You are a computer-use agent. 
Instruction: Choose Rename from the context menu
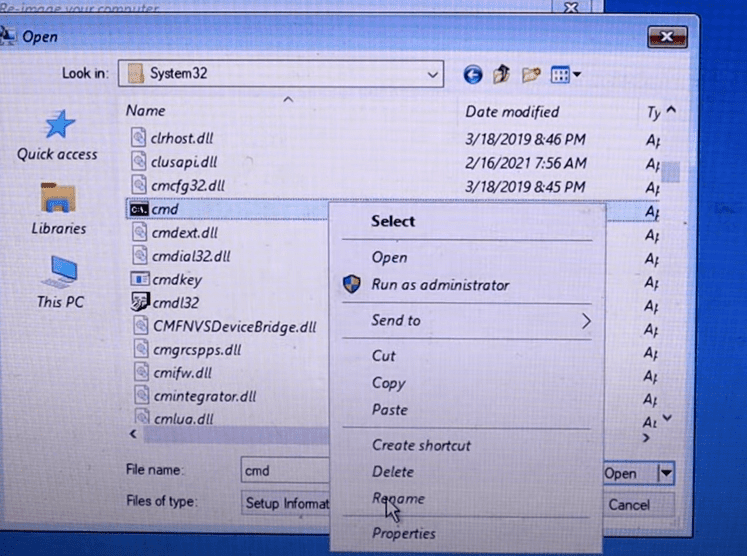(x=398, y=498)
